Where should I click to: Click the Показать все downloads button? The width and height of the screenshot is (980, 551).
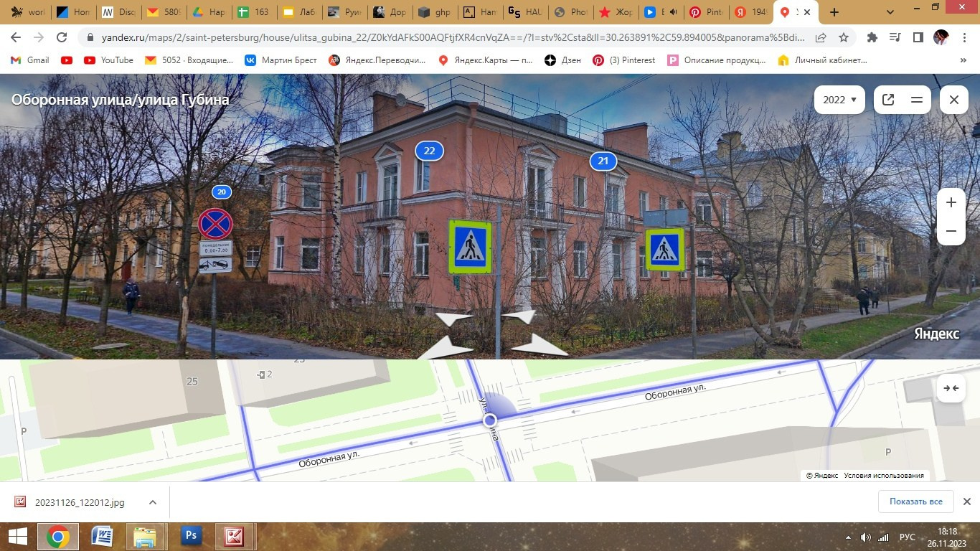pyautogui.click(x=915, y=501)
